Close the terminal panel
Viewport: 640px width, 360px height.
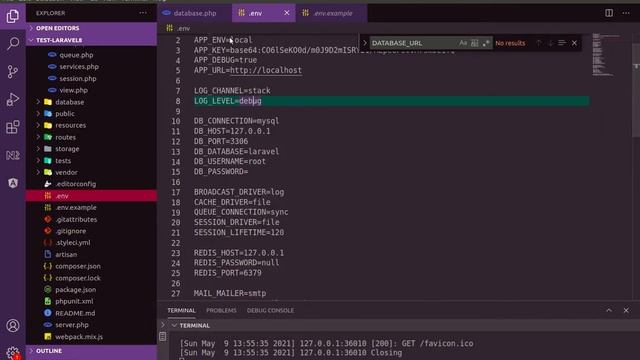626,310
